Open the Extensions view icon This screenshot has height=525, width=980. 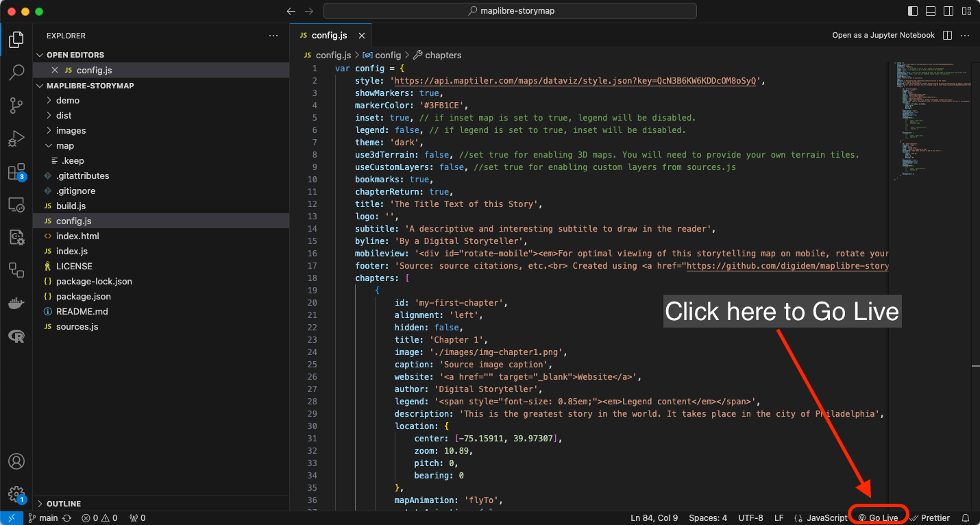[x=16, y=171]
